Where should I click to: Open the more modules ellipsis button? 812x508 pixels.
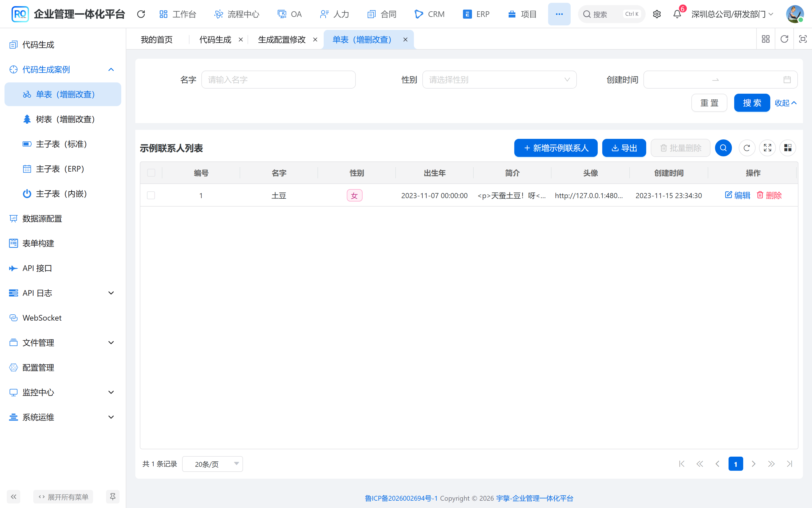(x=559, y=14)
